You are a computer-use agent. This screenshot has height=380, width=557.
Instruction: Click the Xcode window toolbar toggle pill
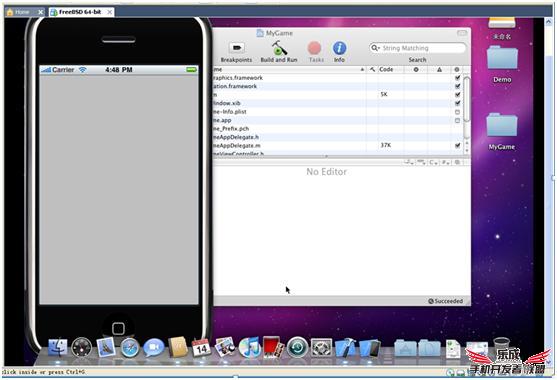[462, 33]
